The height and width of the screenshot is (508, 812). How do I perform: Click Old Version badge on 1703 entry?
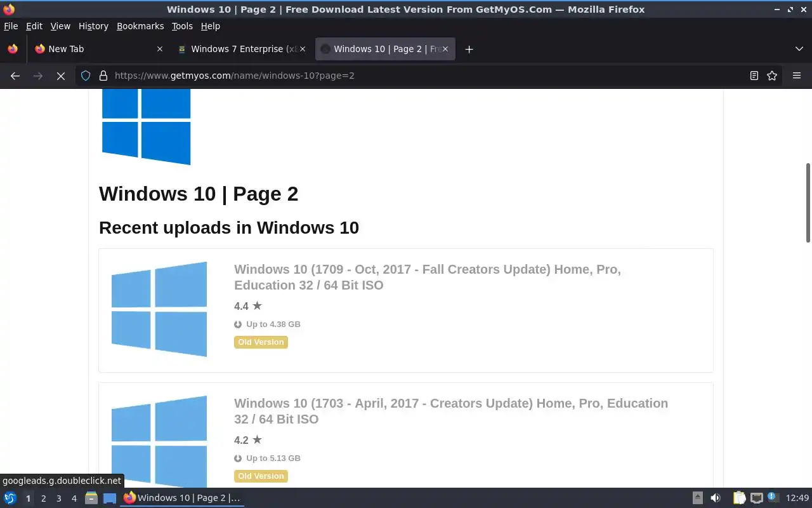pyautogui.click(x=261, y=476)
